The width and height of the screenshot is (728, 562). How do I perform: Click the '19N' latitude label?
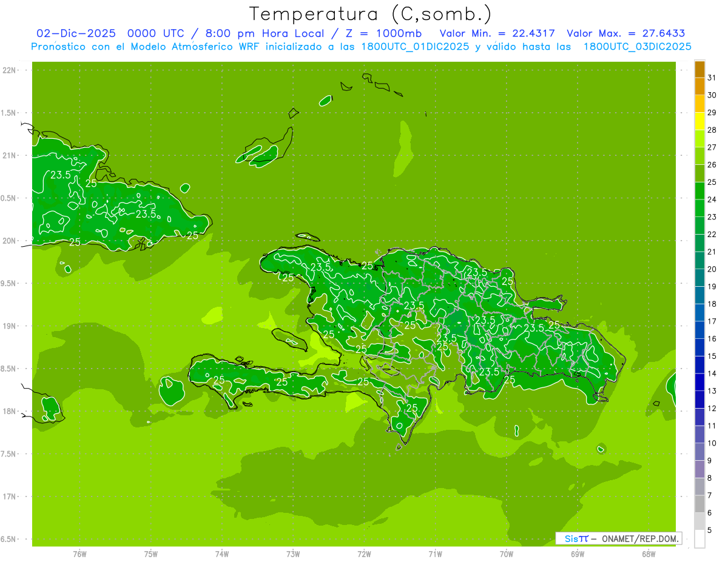[10, 326]
